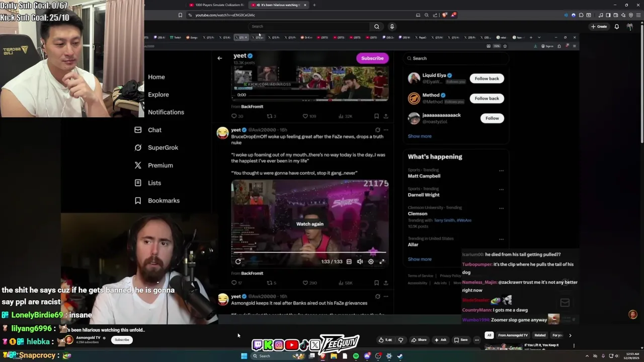
Task: Open Matt Campbell trending topic
Action: pyautogui.click(x=424, y=176)
